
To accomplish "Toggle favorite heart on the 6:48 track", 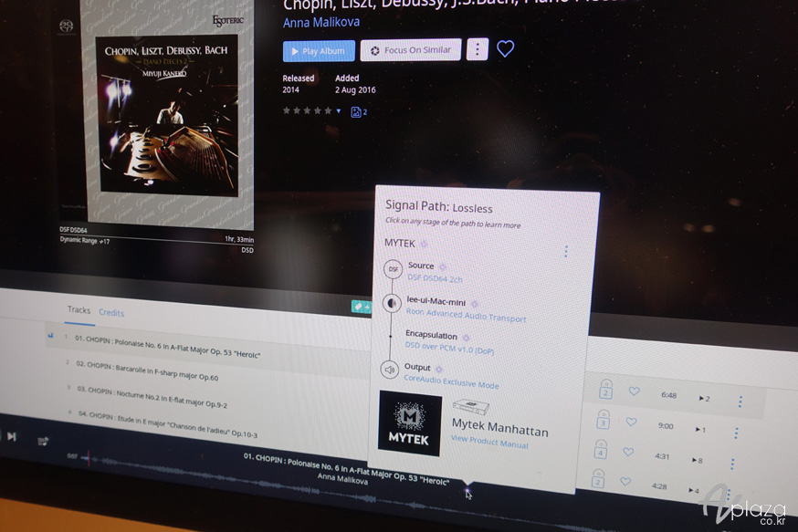I will tap(634, 391).
